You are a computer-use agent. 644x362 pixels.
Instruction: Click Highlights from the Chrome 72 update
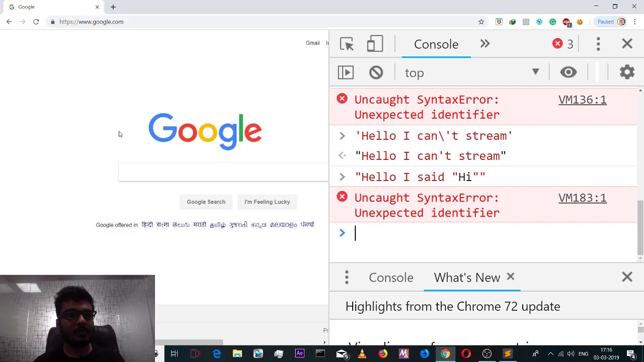click(x=453, y=306)
